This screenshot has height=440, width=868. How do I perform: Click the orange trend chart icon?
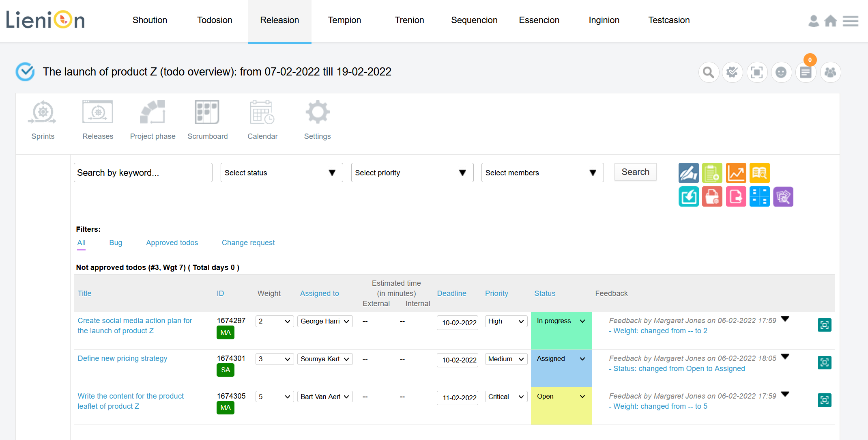736,173
